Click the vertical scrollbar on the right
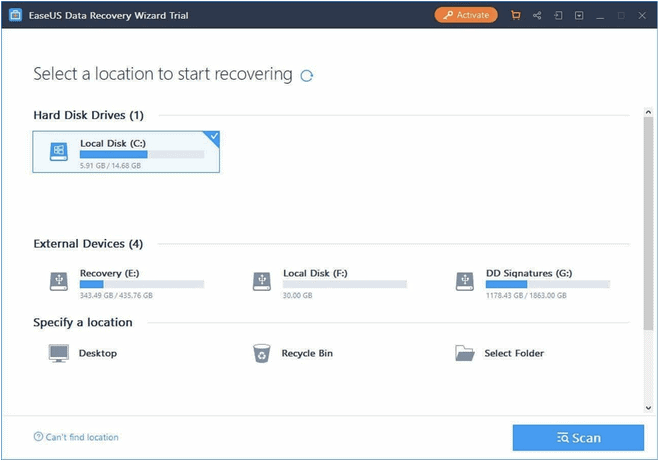Image resolution: width=659 pixels, height=461 pixels. pyautogui.click(x=649, y=220)
